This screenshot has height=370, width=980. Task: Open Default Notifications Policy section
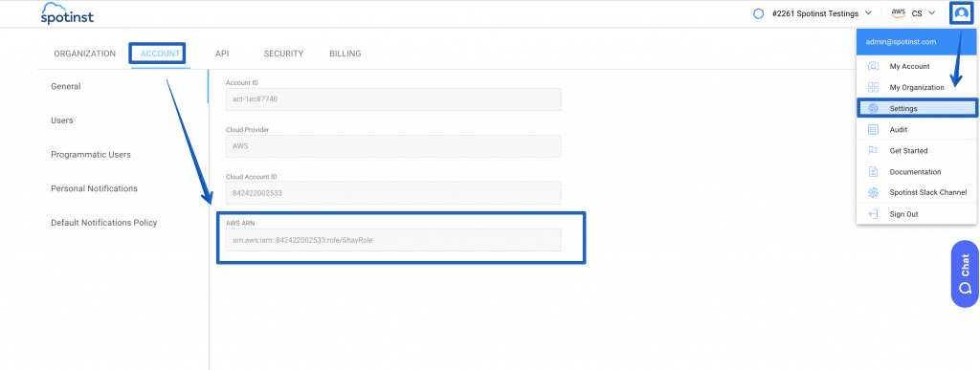click(x=103, y=222)
